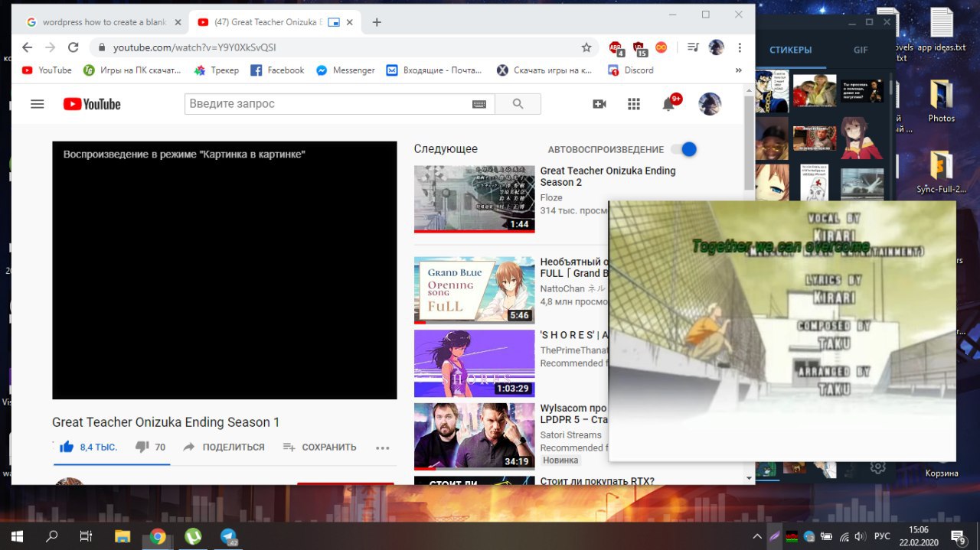Viewport: 980px width, 550px height.
Task: Open Task View on taskbar
Action: (86, 535)
